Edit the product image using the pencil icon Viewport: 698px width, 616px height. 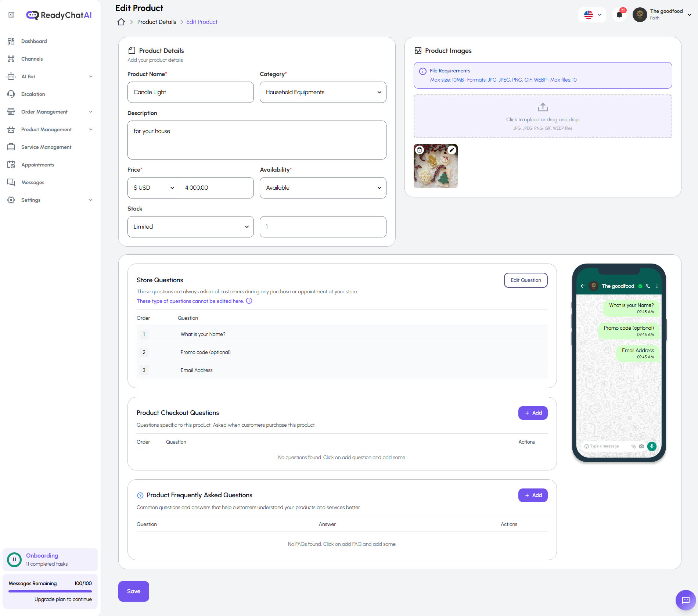pos(451,150)
